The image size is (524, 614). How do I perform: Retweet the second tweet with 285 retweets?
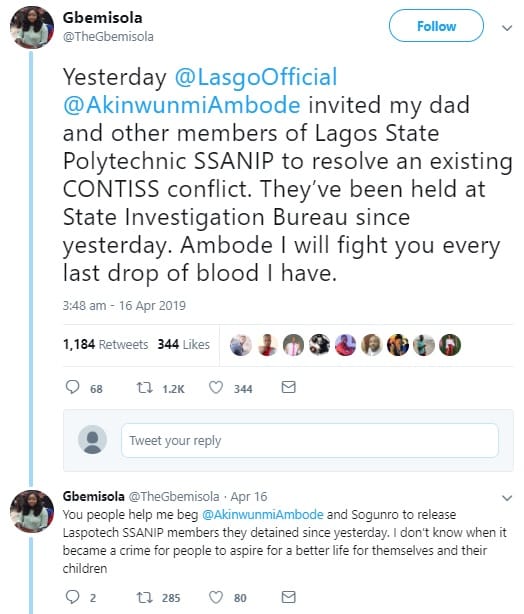[144, 597]
